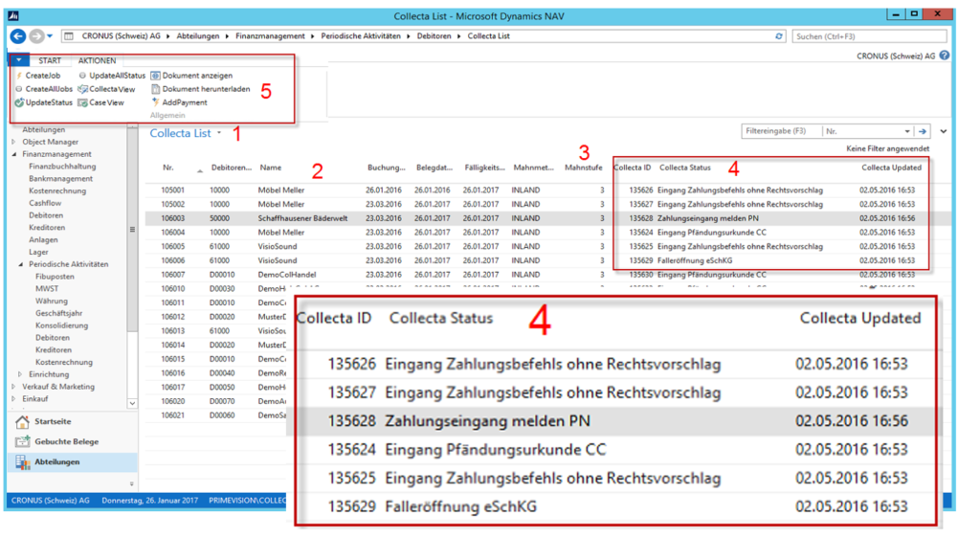
Task: Expand the Object Manager tree node
Action: [x=14, y=142]
